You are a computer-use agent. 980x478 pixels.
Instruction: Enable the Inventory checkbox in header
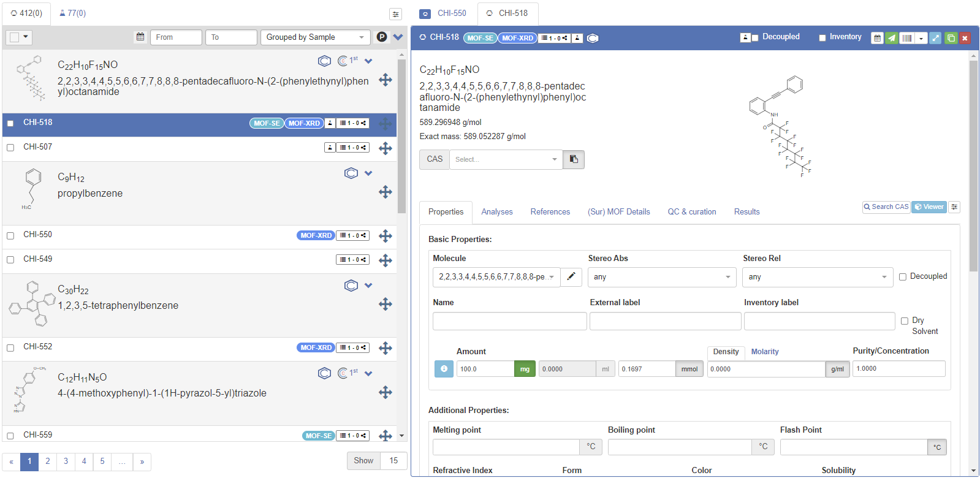point(822,38)
